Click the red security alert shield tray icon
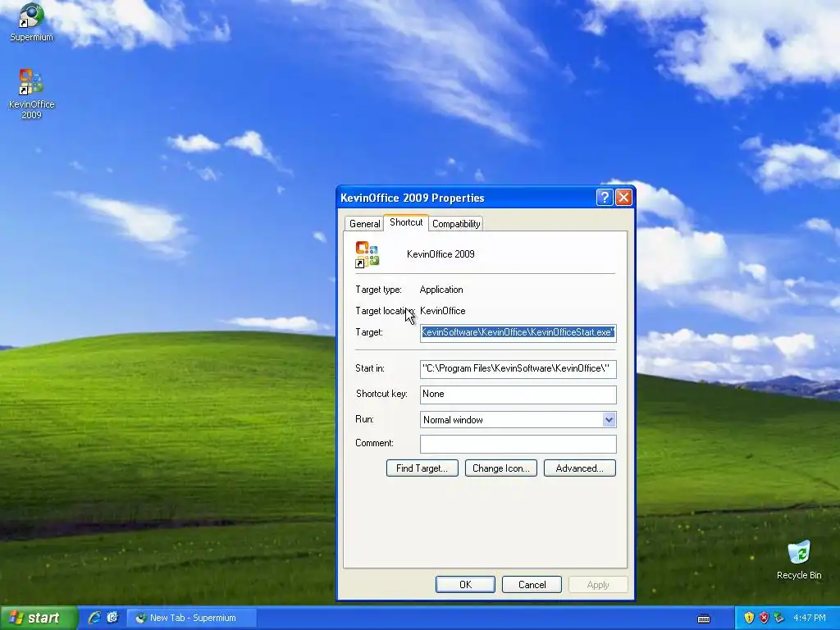Screen dimensions: 840x630 tap(764, 618)
